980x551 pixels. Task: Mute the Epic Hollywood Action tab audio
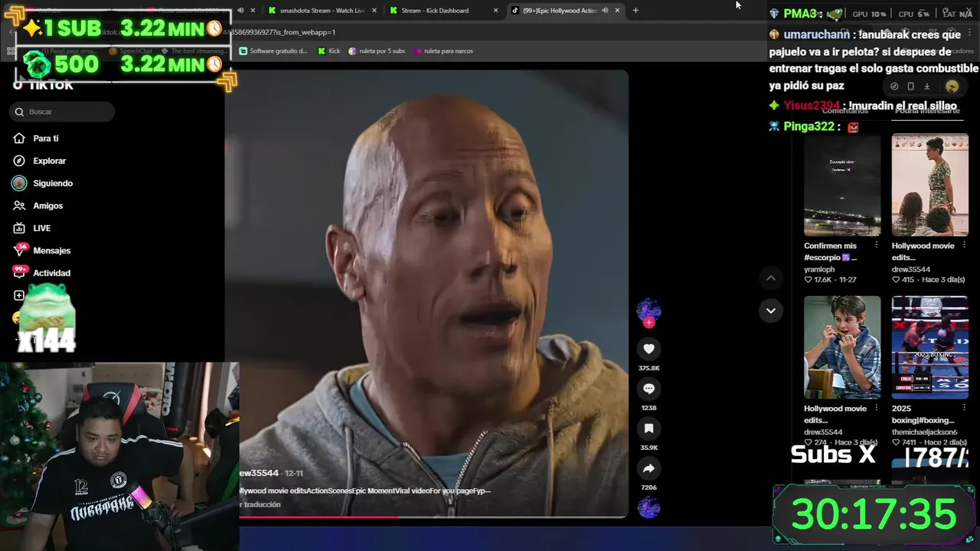point(605,11)
